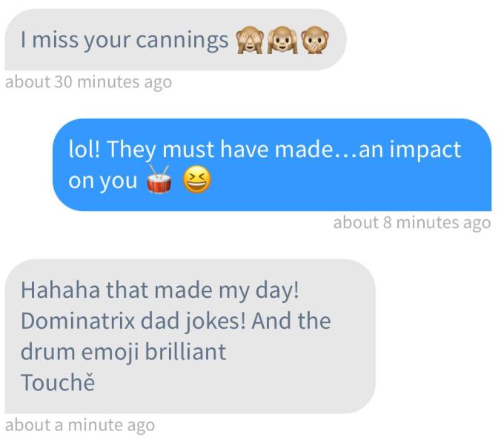Viewport: 504px width, 440px height.
Task: Click the "lol!" text in blue bubble
Action: tap(84, 150)
